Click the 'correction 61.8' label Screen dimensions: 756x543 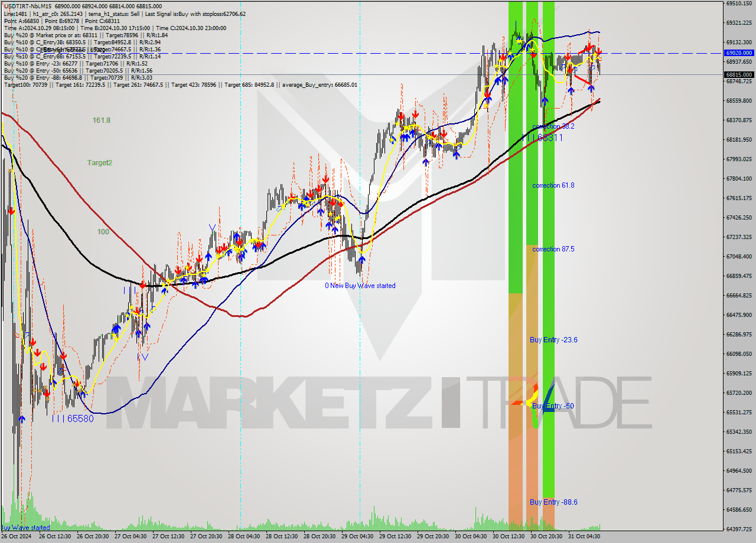pyautogui.click(x=553, y=185)
